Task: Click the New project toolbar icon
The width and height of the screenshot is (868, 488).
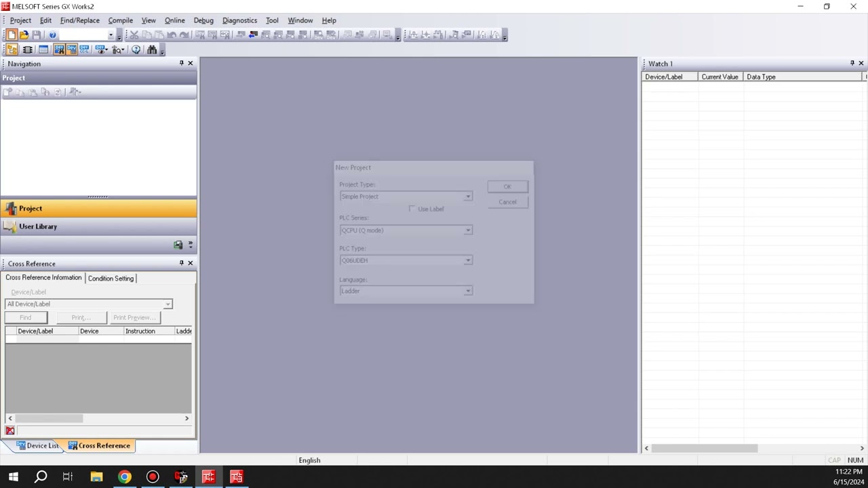Action: [x=12, y=35]
